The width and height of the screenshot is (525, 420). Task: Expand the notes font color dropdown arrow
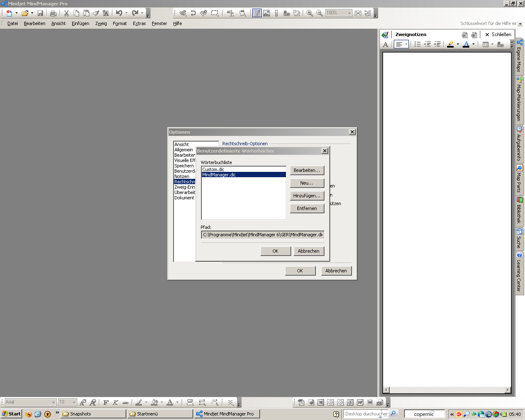[473, 44]
